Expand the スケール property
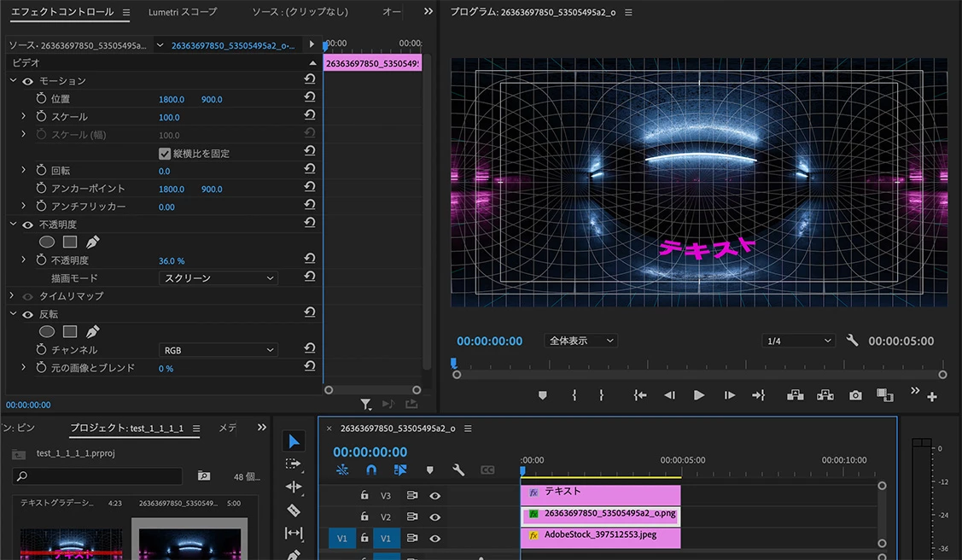 (23, 116)
